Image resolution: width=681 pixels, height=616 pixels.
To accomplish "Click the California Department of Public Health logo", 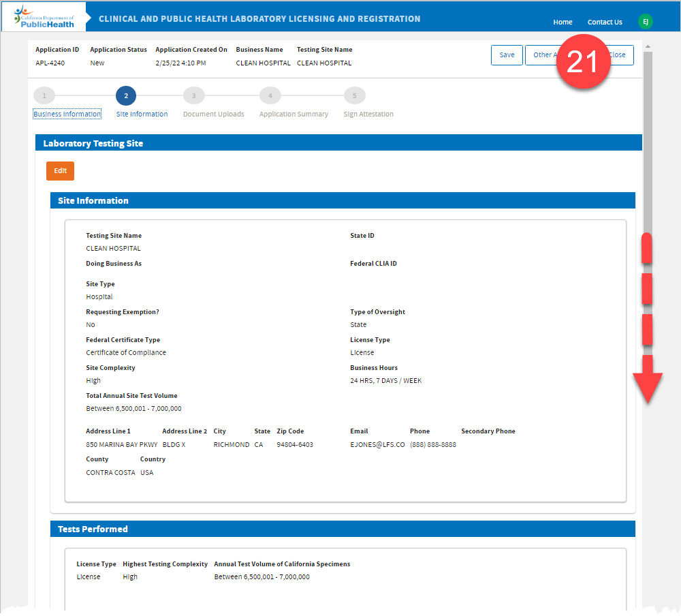I will click(44, 16).
